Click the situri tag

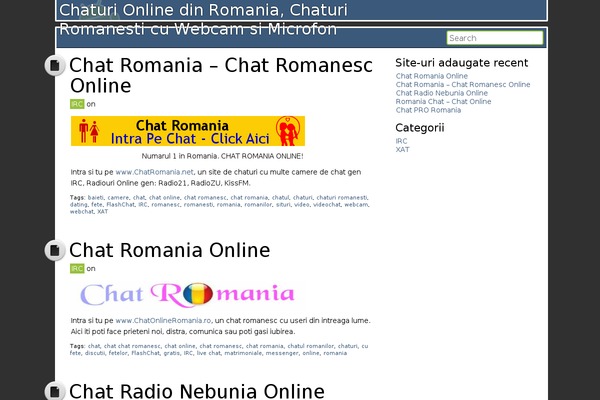click(283, 205)
